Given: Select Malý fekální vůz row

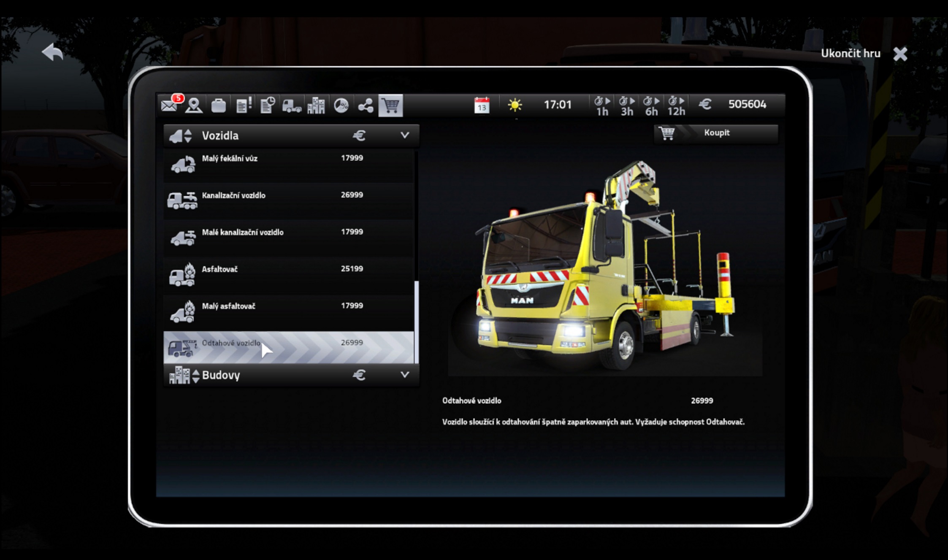Looking at the screenshot, I should click(x=289, y=166).
